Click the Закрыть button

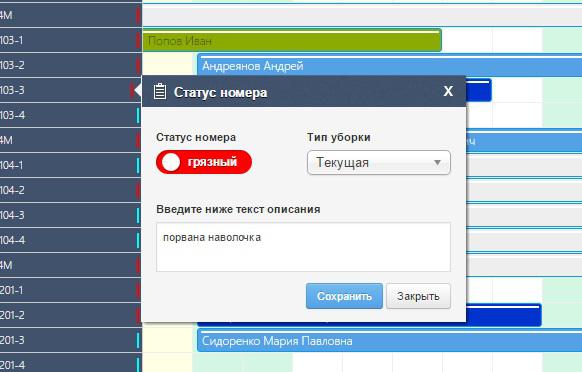tap(418, 296)
